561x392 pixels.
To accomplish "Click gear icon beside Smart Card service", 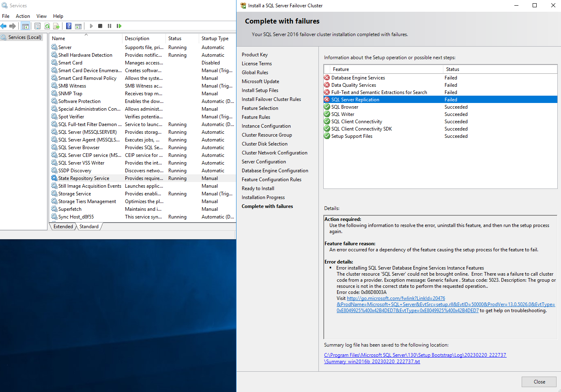I will (54, 63).
